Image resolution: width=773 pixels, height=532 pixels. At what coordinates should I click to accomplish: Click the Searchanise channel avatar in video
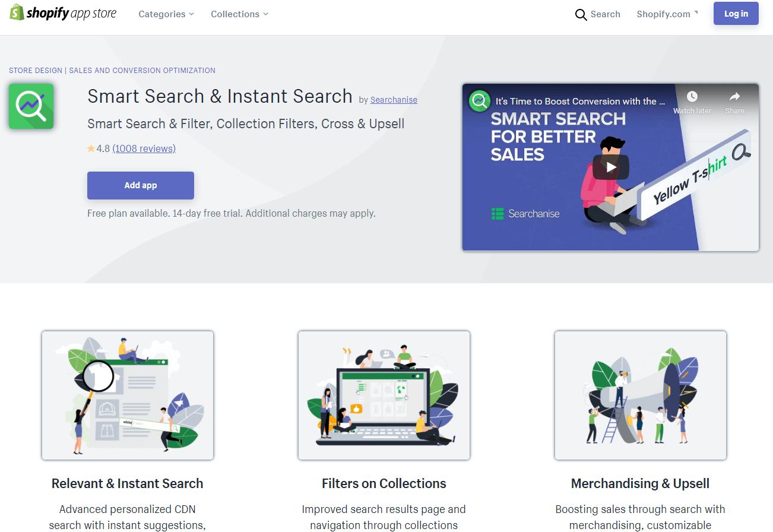point(479,101)
